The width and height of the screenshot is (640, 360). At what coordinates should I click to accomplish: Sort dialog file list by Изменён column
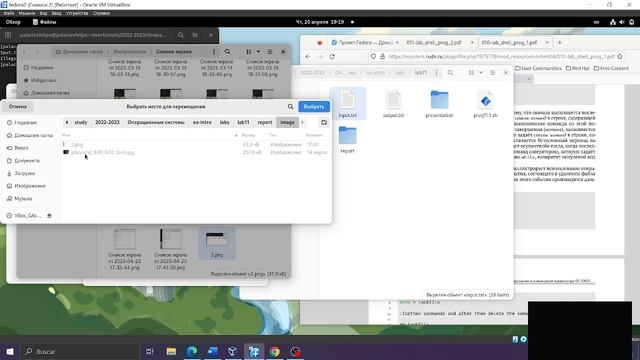[314, 135]
